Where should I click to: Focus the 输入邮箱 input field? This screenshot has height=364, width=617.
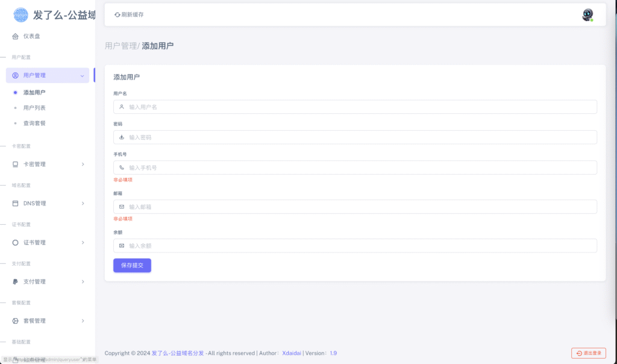(355, 207)
